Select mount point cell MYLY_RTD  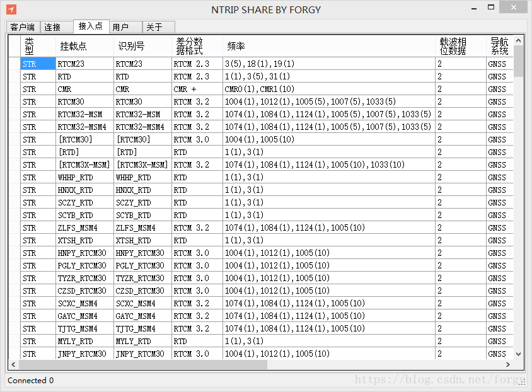tap(84, 341)
